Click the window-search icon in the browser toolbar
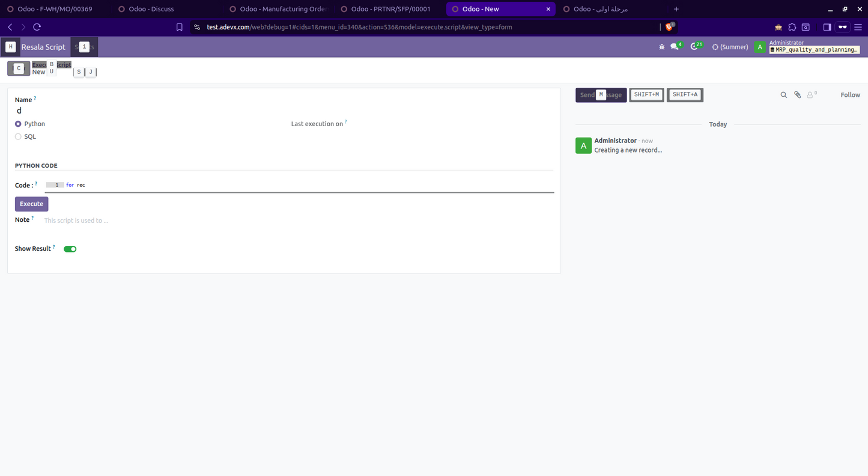The width and height of the screenshot is (868, 476). pos(806,27)
